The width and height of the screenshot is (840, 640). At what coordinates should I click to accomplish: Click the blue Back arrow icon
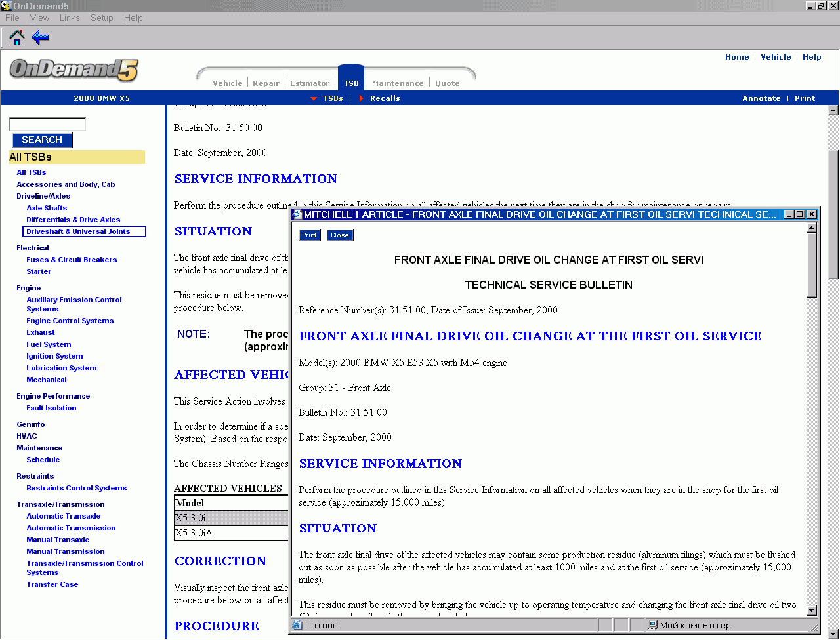click(x=41, y=37)
